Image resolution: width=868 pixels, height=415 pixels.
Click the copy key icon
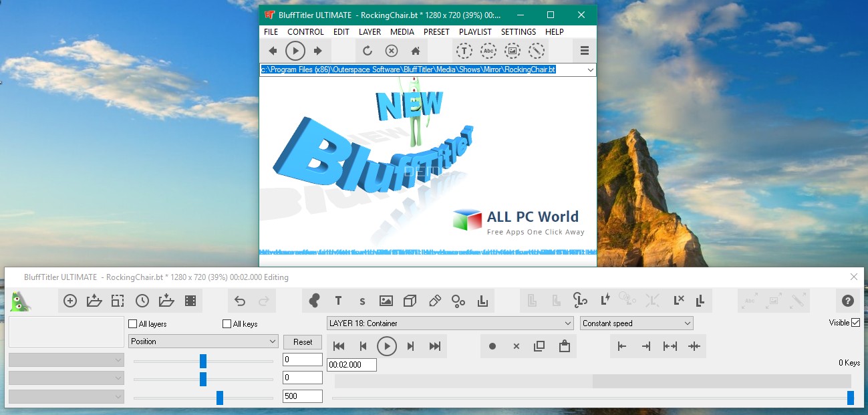click(540, 346)
